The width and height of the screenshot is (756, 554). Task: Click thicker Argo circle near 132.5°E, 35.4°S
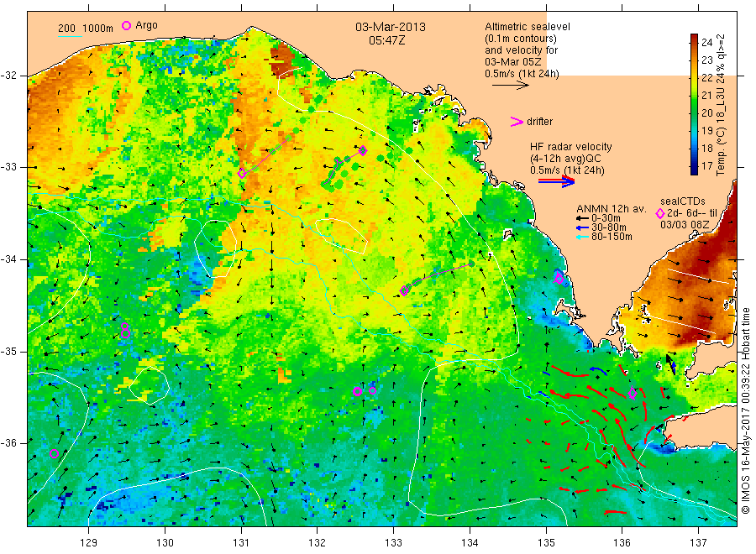click(357, 392)
